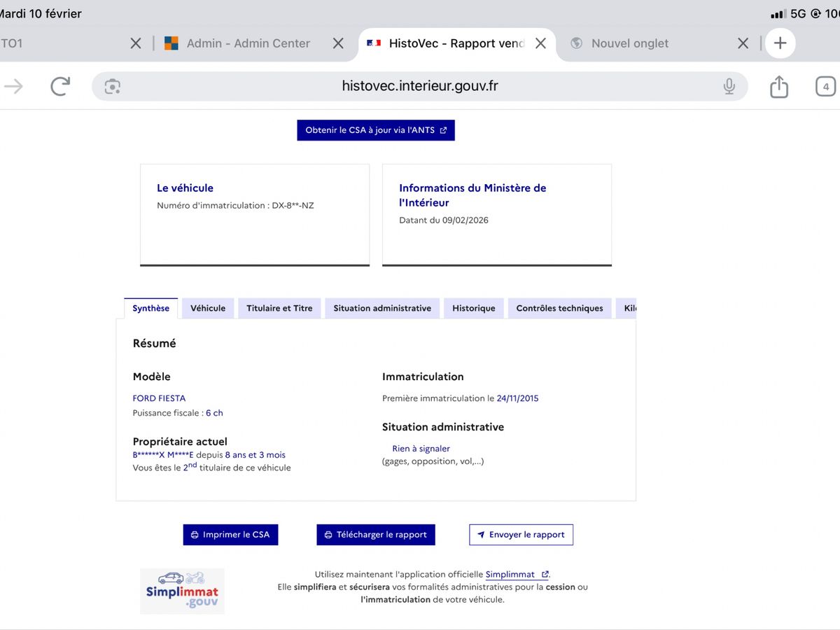Close the HistoVec tab
840x630 pixels.
540,43
